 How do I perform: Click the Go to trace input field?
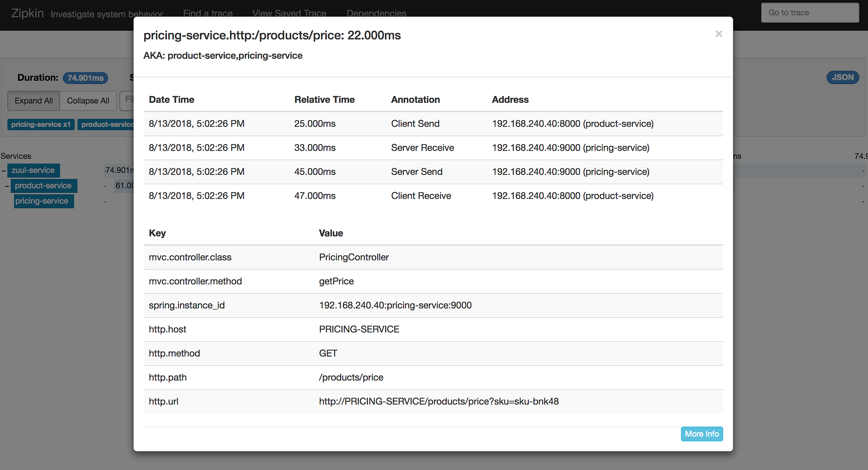click(809, 13)
